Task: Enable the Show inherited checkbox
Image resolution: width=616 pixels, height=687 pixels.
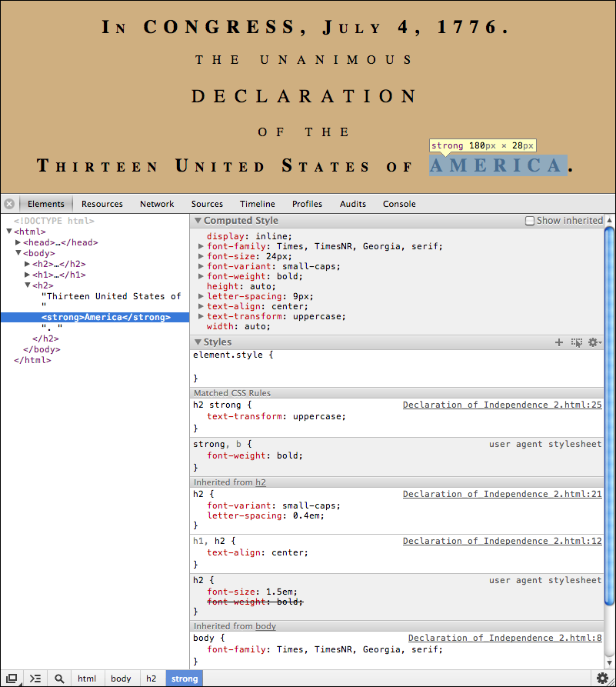Action: pos(530,220)
